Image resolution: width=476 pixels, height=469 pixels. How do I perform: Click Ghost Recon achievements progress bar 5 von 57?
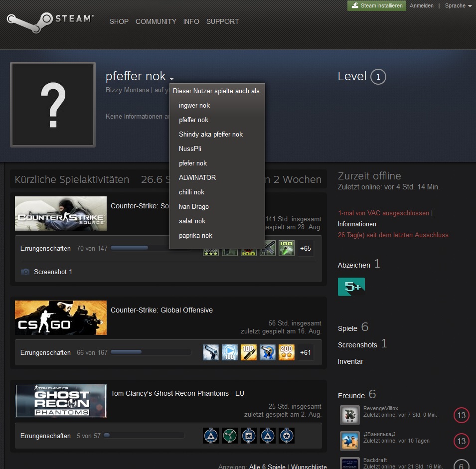[x=144, y=435]
